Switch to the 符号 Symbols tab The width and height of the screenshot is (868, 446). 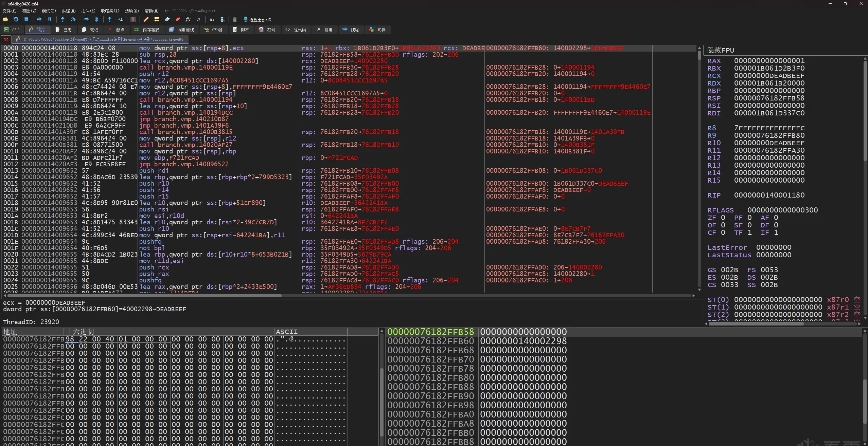pyautogui.click(x=267, y=30)
